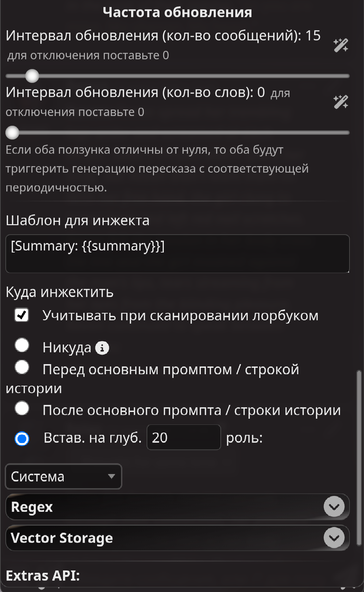Screen dimensions: 364x592
Task: Open the Система role dropdown
Action: point(63,476)
